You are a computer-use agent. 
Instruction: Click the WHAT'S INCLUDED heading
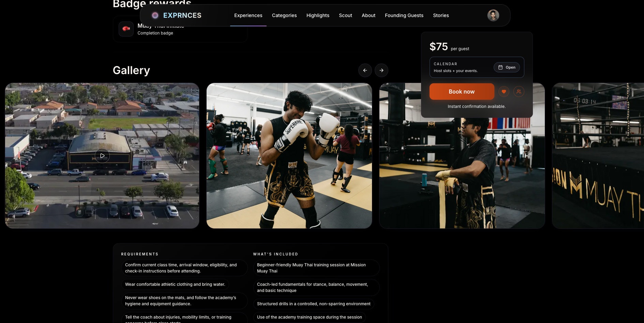pos(275,254)
